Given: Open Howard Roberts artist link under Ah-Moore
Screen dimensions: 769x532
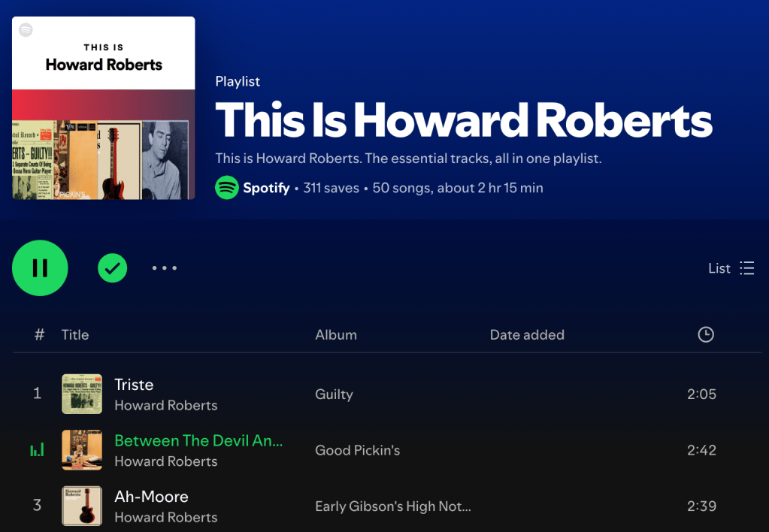Looking at the screenshot, I should coord(165,517).
